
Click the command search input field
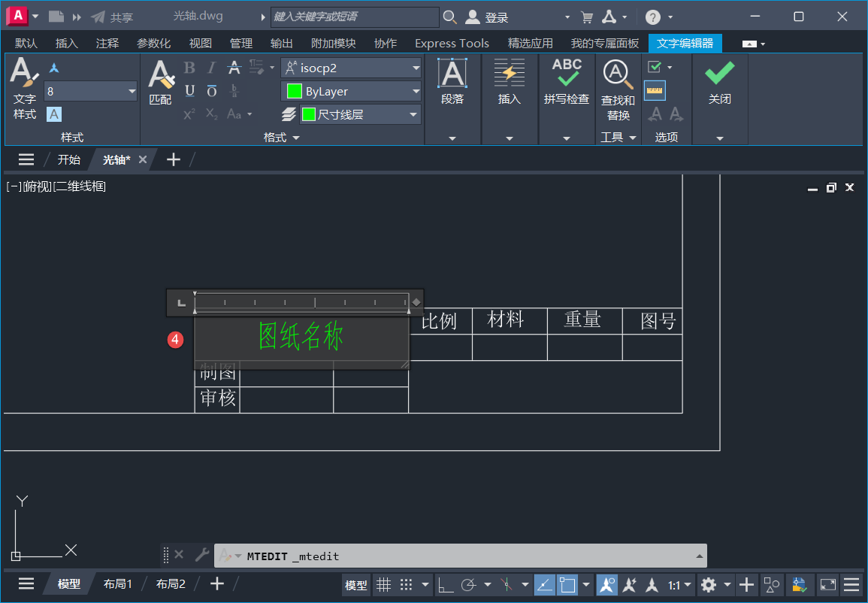[x=353, y=16]
